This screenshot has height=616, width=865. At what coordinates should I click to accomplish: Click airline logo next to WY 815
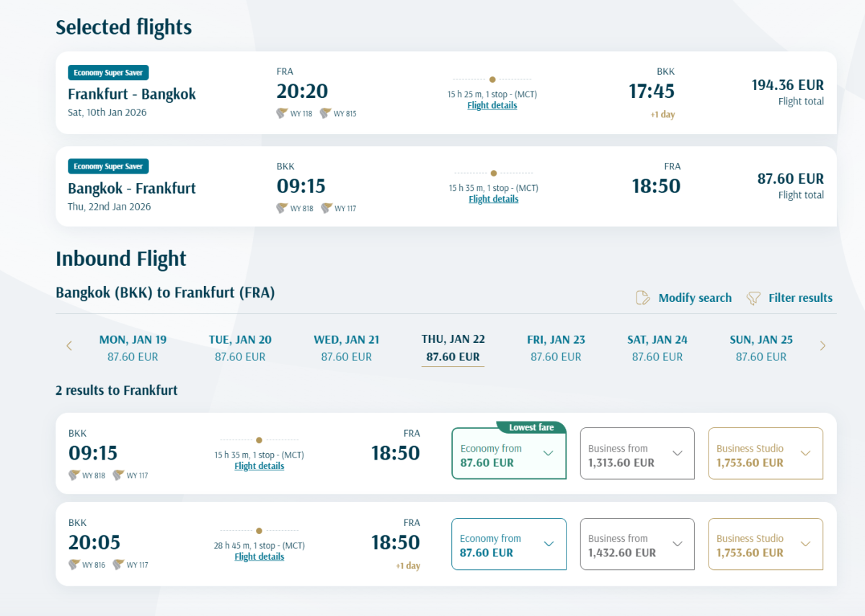click(326, 113)
